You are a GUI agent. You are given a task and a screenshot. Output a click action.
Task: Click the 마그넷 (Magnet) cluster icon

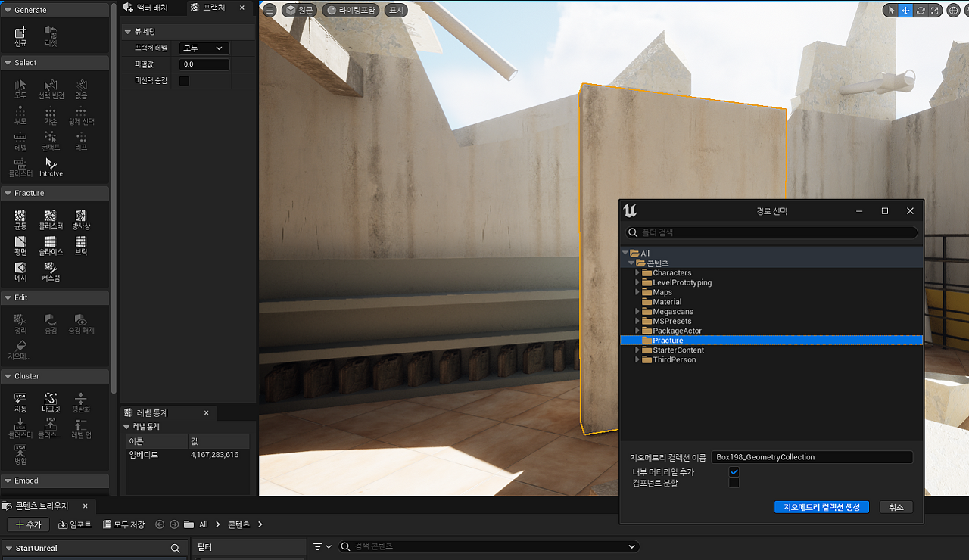coord(51,402)
